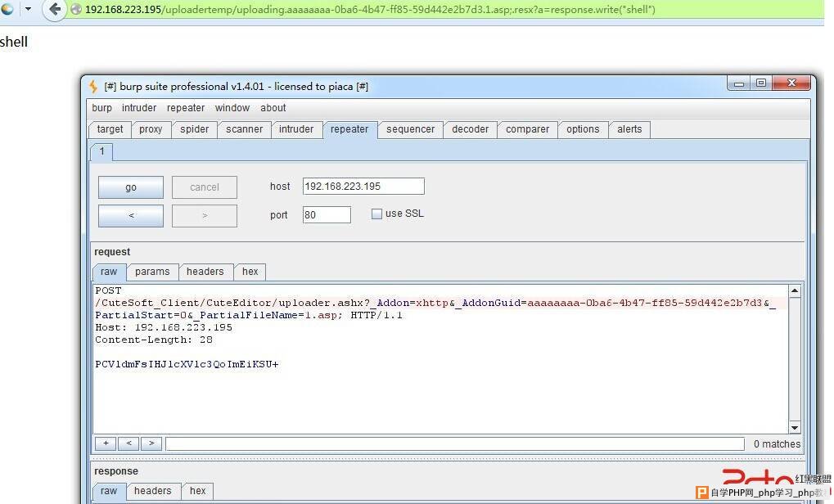The width and height of the screenshot is (834, 504).
Task: Click the host input field
Action: [363, 186]
